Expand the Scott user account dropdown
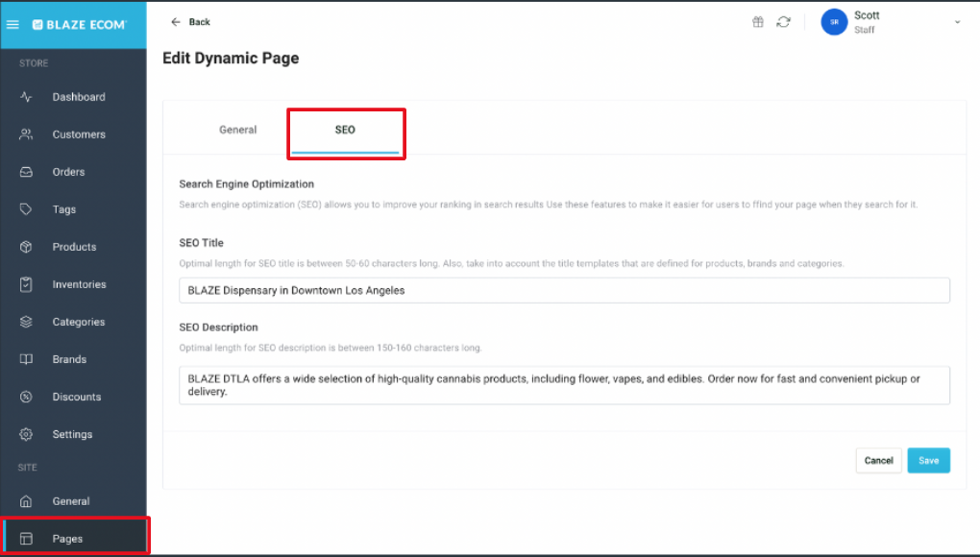980x557 pixels. [957, 22]
